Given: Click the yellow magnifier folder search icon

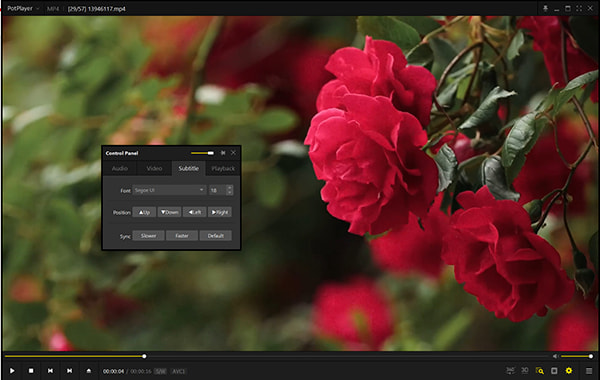Looking at the screenshot, I should [x=540, y=371].
